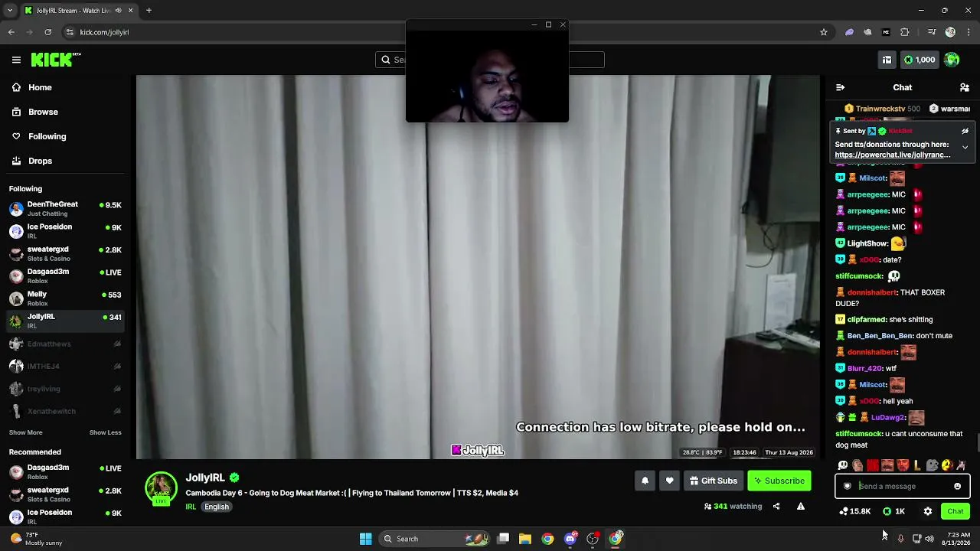
Task: Mute the JollyIRL Stream tab audio
Action: 118,11
